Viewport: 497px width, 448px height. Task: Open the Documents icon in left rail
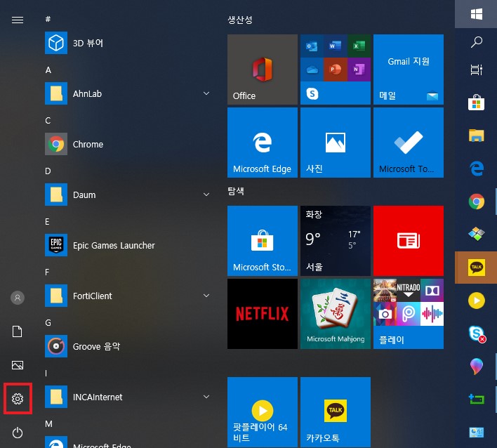[x=18, y=331]
